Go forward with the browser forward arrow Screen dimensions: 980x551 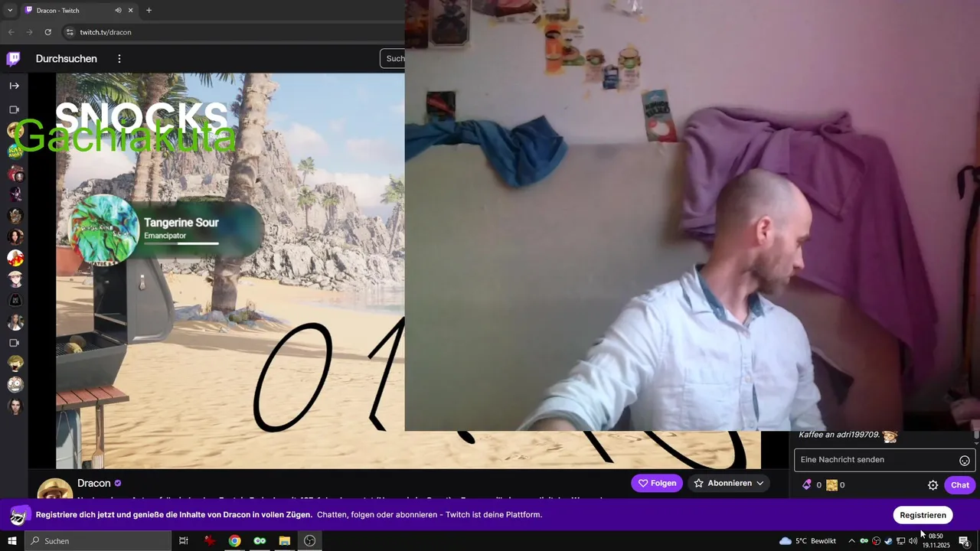[29, 32]
